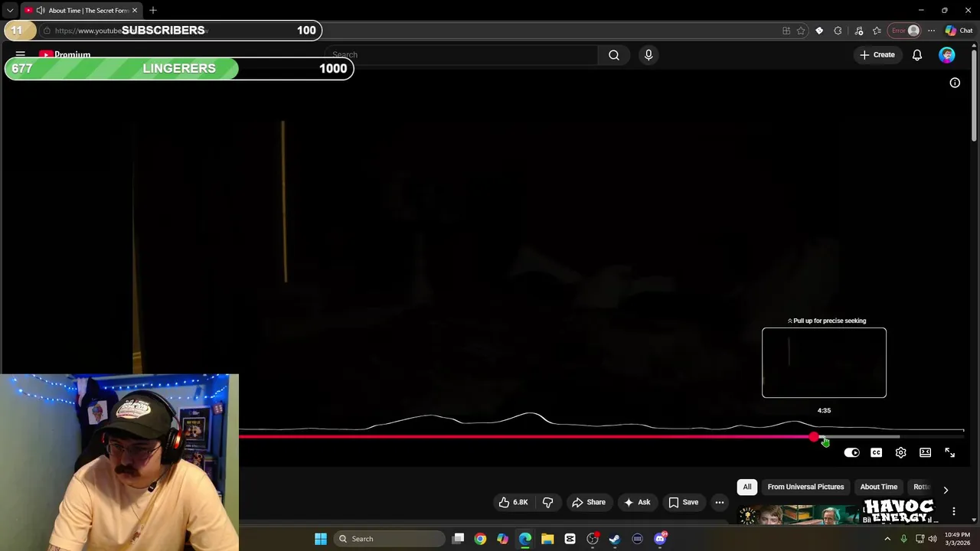Screen dimensions: 980x551
Task: Click the Create button
Action: (x=877, y=55)
